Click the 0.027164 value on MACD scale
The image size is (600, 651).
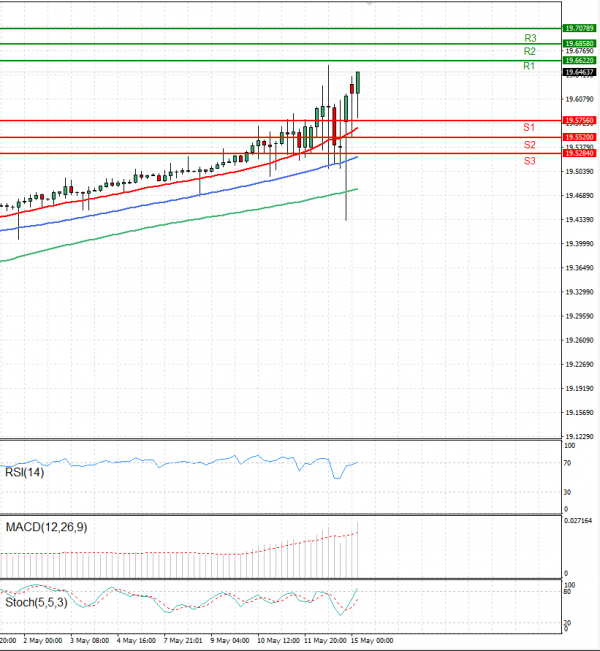tap(578, 521)
